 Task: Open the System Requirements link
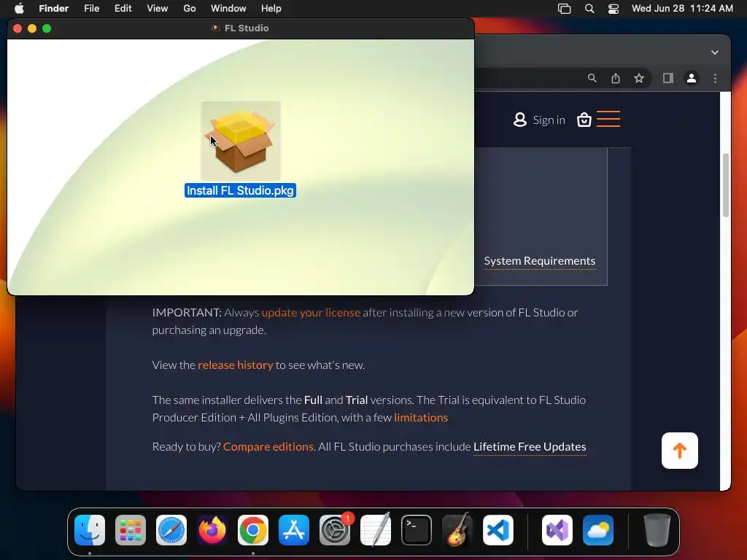pyautogui.click(x=539, y=261)
